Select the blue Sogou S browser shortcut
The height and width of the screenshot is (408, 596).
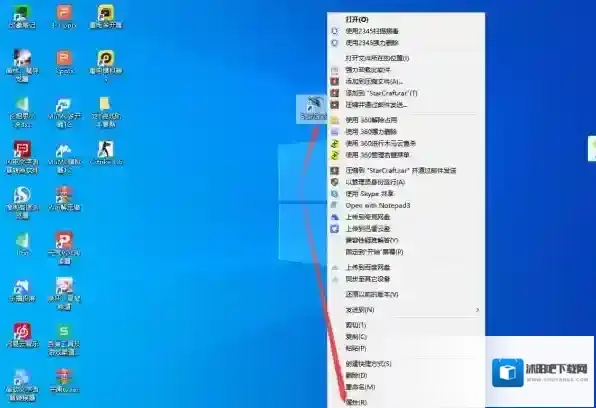tap(22, 203)
